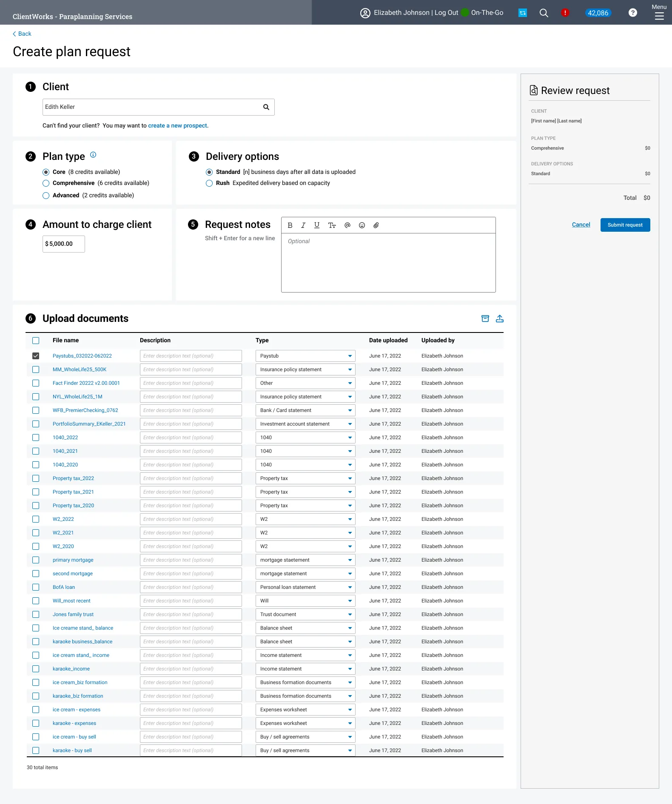The image size is (672, 804).
Task: Click the Submit request button
Action: 625,225
